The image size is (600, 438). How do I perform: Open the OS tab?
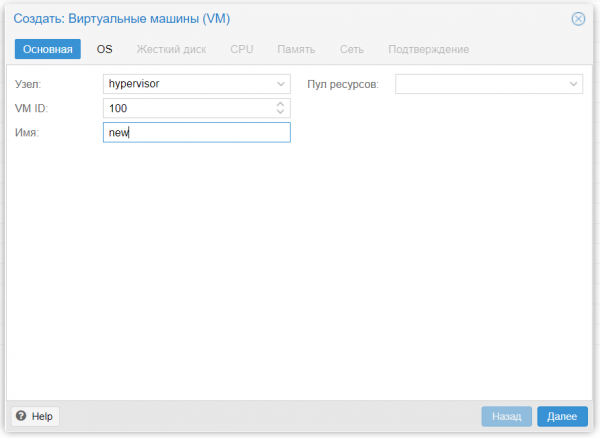click(105, 49)
